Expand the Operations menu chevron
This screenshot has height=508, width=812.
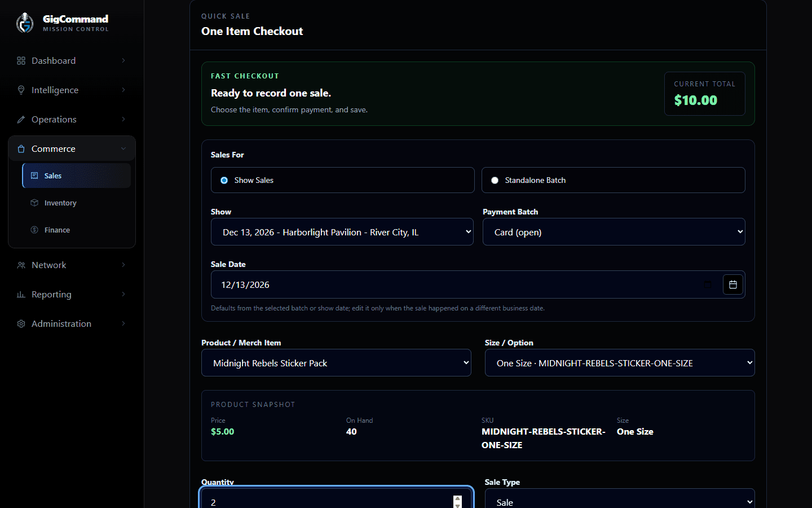123,119
